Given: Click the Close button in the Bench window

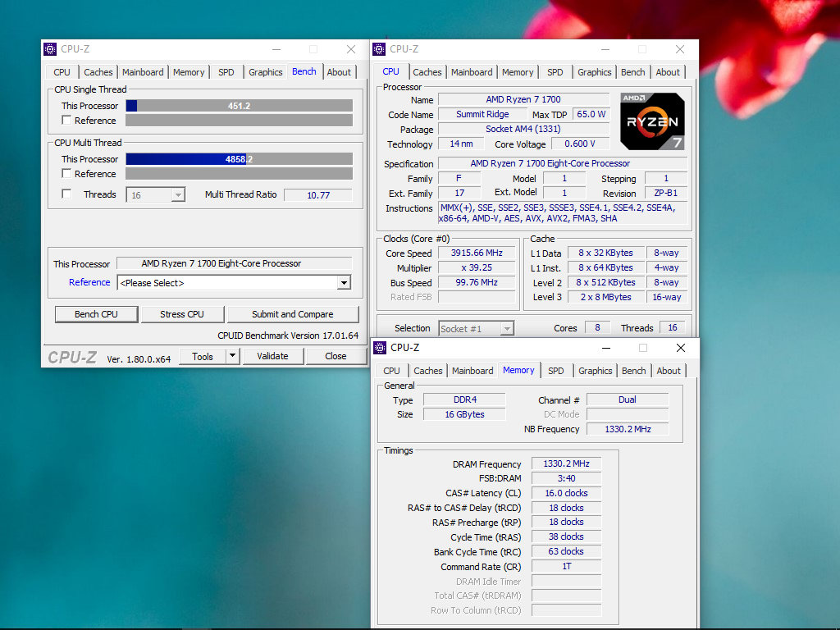Looking at the screenshot, I should coord(336,356).
